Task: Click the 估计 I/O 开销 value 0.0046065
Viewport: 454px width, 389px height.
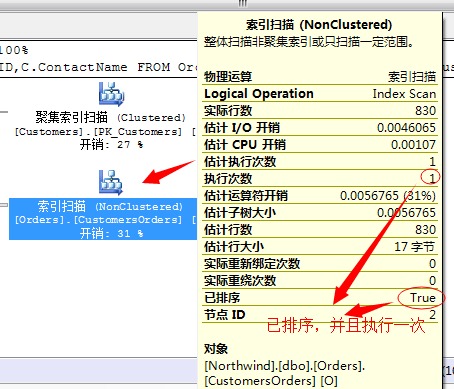Action: (406, 128)
